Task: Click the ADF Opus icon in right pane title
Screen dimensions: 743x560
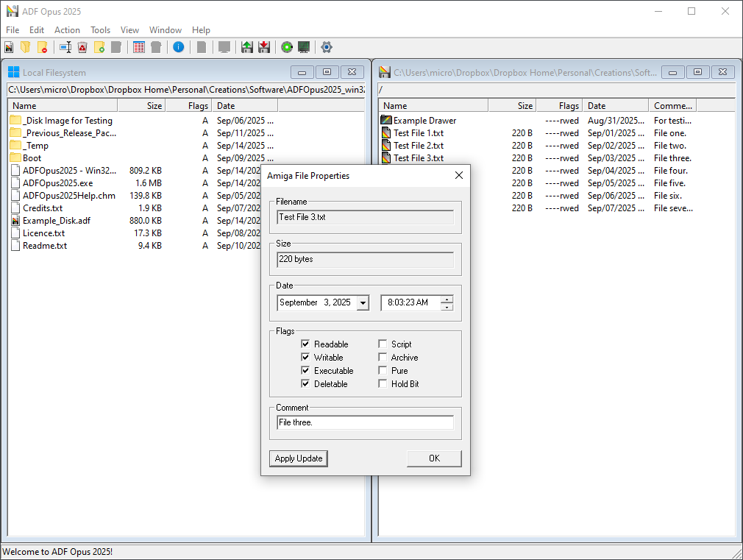Action: 385,72
